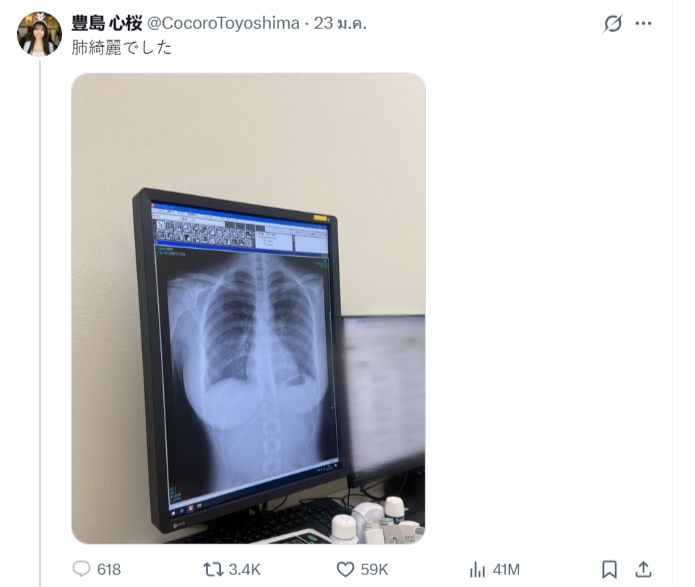This screenshot has width=695, height=587.
Task: Open the Grok explain-post icon
Action: (613, 24)
